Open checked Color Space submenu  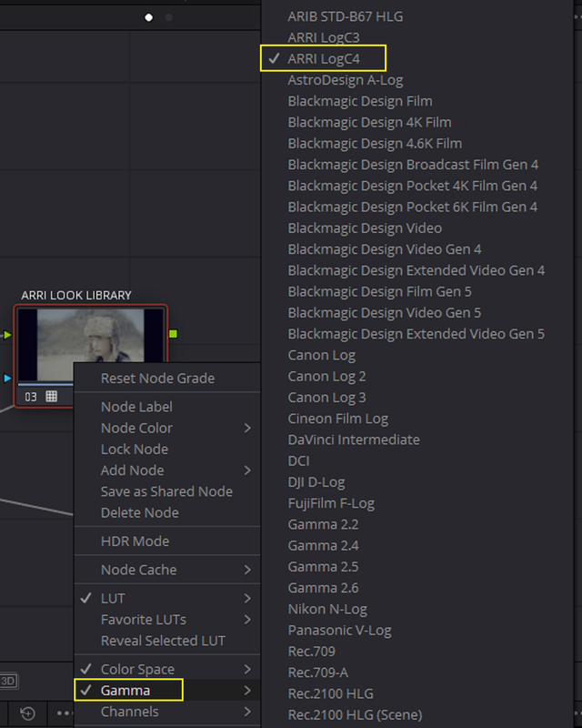167,670
